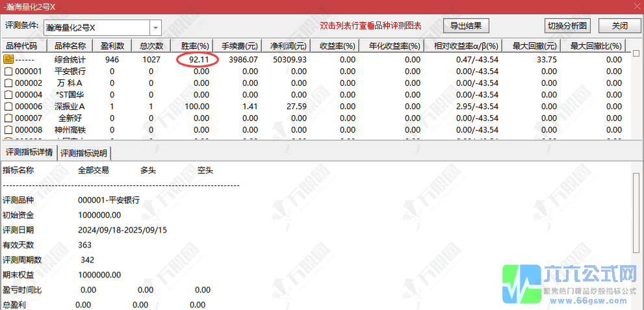The image size is (644, 310).
Task: Click the 1.41 fee cell of 深振业A
Action: pyautogui.click(x=250, y=107)
